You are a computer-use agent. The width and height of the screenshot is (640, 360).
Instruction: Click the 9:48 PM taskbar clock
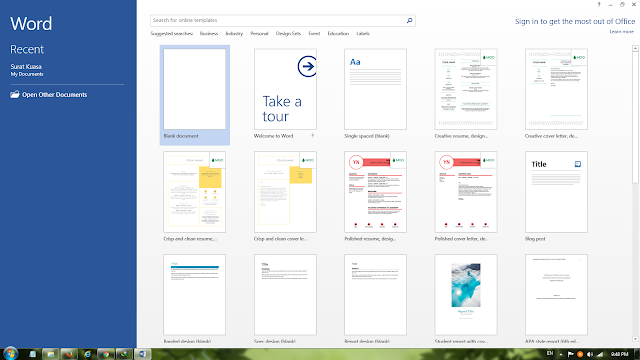[x=619, y=354]
